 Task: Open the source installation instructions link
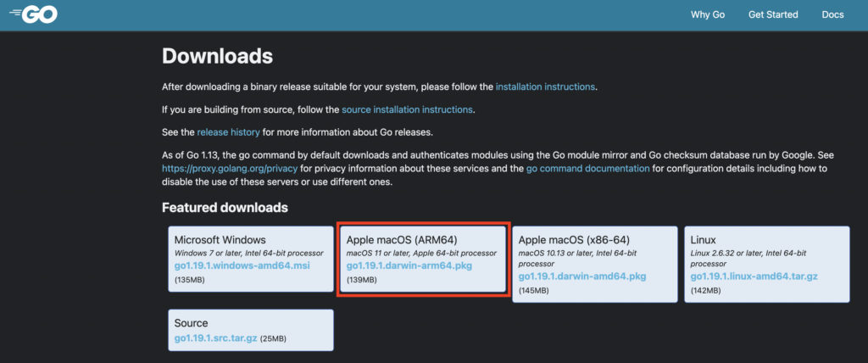pyautogui.click(x=407, y=109)
